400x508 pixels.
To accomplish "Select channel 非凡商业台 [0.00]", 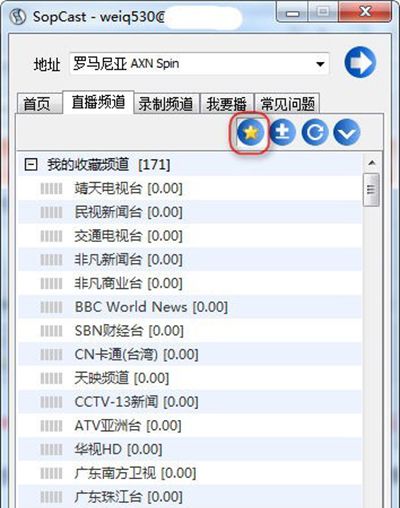I will click(129, 283).
